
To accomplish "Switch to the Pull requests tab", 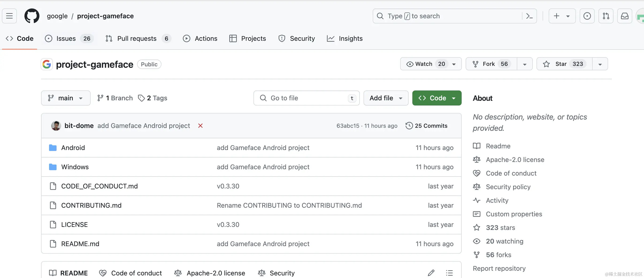I will point(137,38).
